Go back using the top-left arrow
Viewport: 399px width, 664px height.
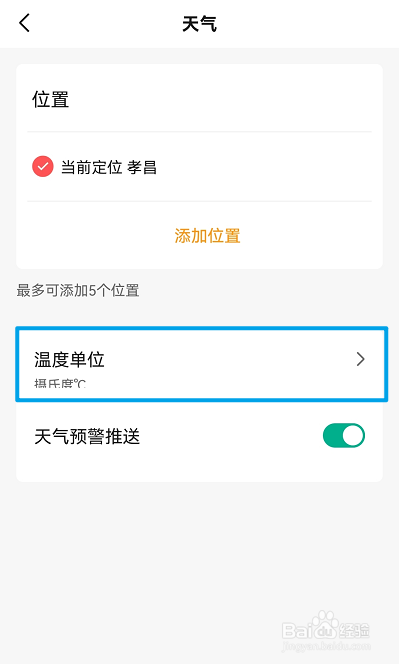[x=25, y=23]
